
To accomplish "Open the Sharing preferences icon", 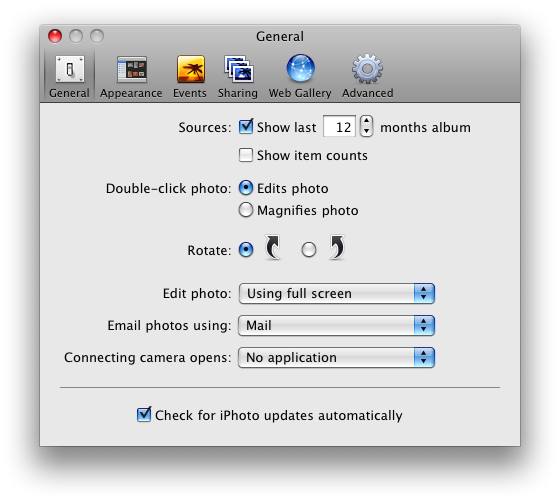I will [x=239, y=69].
